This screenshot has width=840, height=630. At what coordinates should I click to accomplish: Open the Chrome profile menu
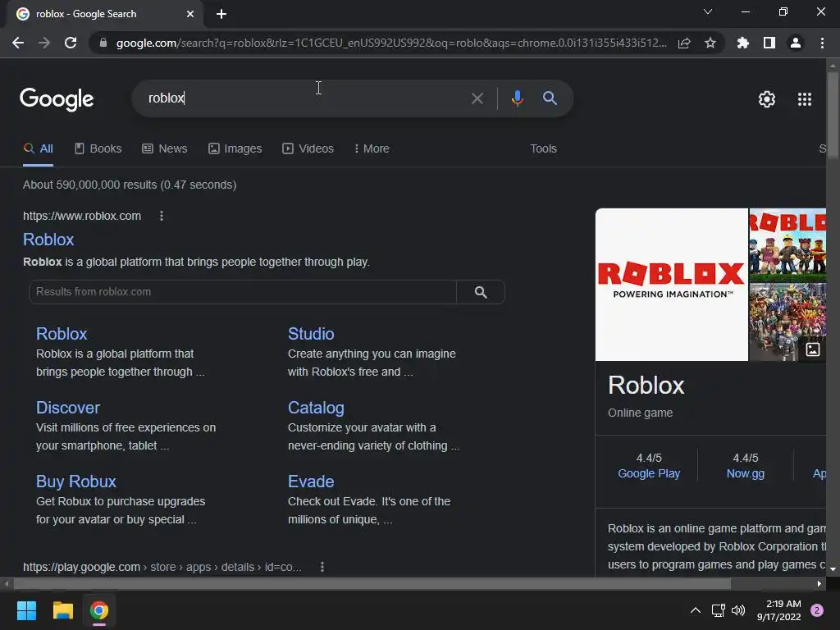[796, 43]
